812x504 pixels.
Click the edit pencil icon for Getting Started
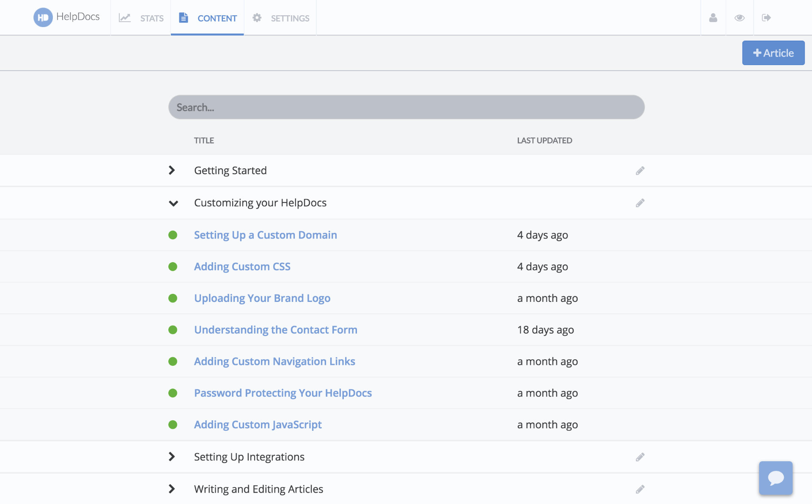point(640,171)
